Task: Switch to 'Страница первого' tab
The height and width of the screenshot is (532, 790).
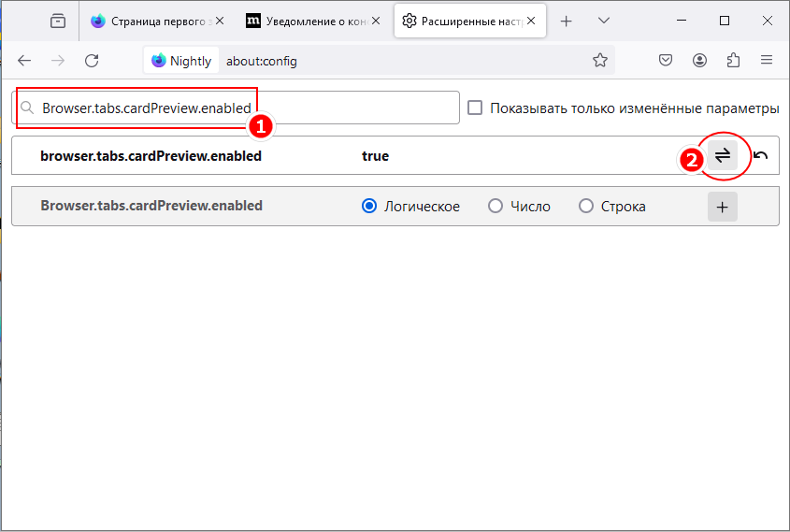Action: (x=154, y=21)
